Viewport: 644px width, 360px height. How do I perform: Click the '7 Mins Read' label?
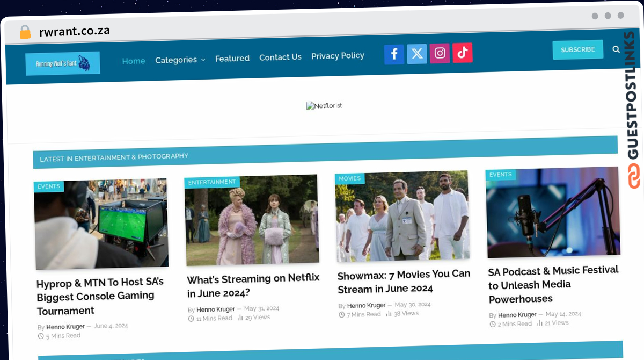tap(360, 314)
